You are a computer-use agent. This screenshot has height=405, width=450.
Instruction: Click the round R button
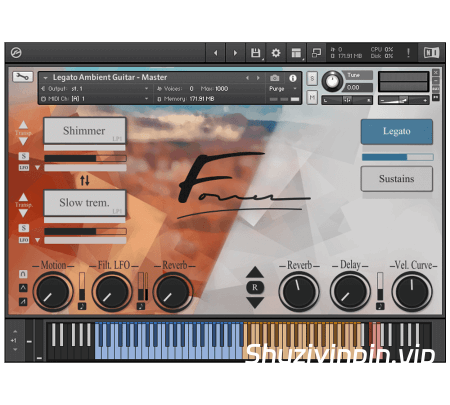(x=255, y=287)
